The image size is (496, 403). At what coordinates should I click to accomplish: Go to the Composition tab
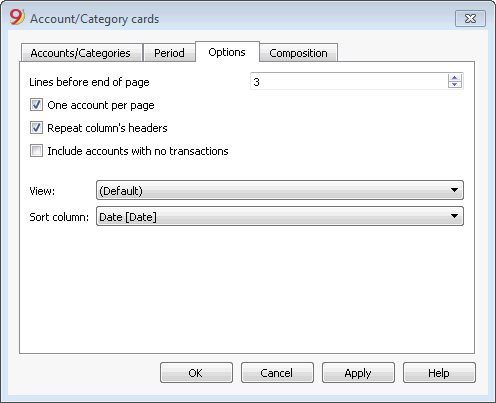click(298, 53)
